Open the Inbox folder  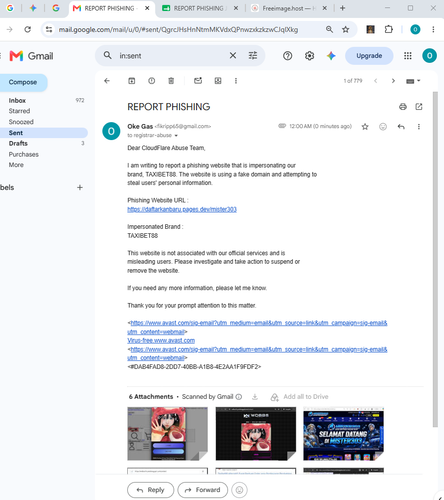(x=17, y=101)
